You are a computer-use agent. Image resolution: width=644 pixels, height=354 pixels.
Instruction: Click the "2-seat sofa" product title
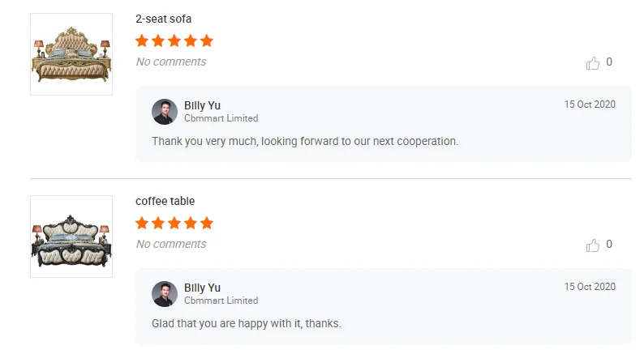[164, 19]
